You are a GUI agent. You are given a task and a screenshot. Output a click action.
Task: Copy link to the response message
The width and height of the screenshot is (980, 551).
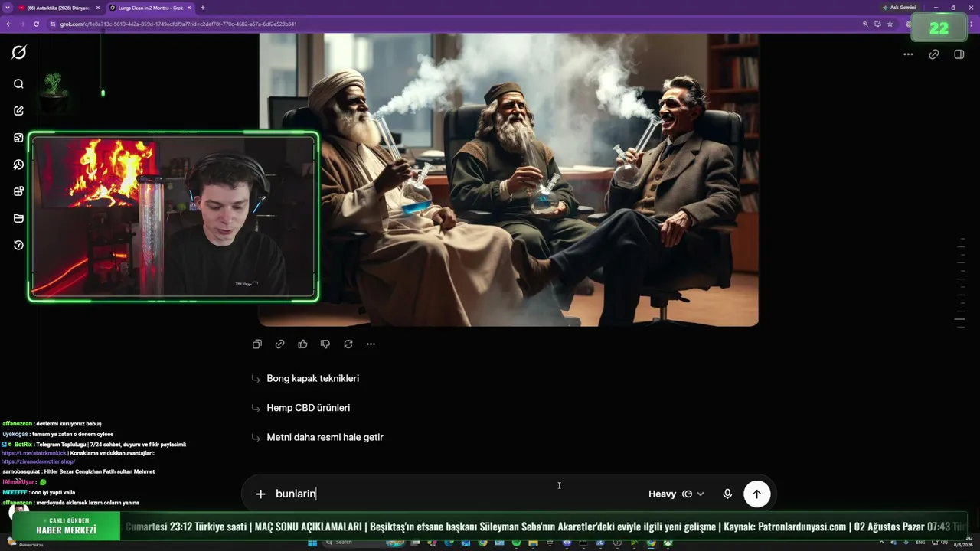pos(280,344)
